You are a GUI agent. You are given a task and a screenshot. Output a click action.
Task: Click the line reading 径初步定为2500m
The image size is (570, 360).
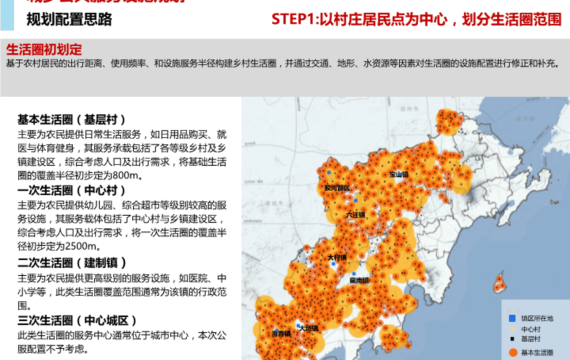(59, 246)
